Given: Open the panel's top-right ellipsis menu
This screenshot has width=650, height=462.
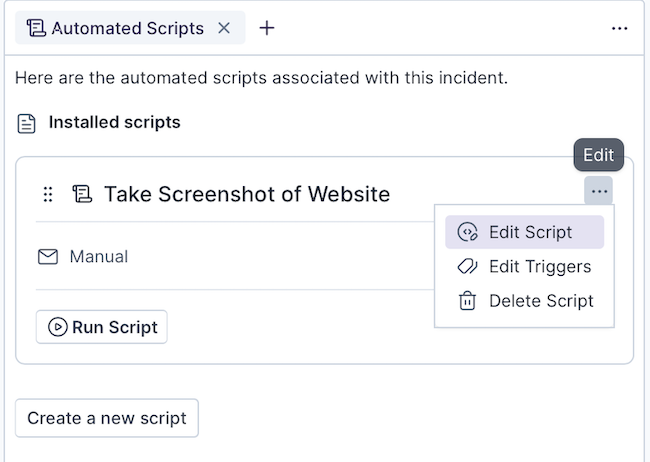Looking at the screenshot, I should point(620,29).
